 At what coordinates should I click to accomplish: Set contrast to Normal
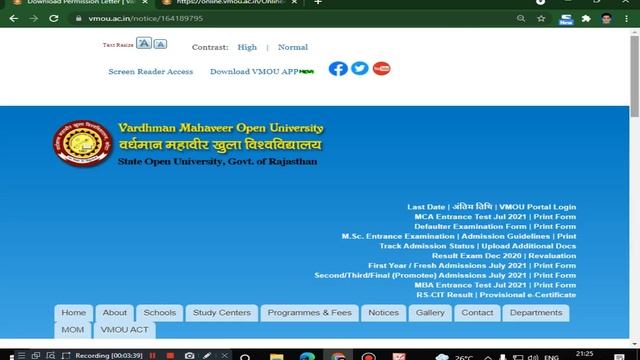293,47
